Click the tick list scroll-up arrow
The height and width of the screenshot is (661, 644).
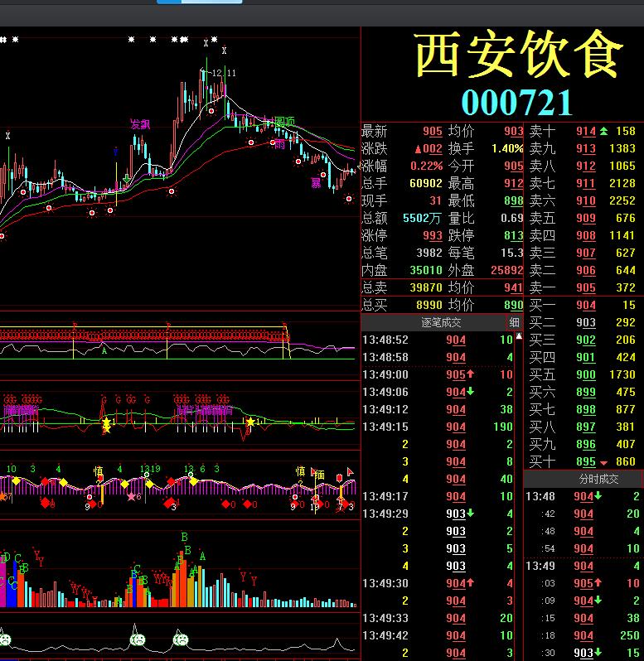(519, 336)
